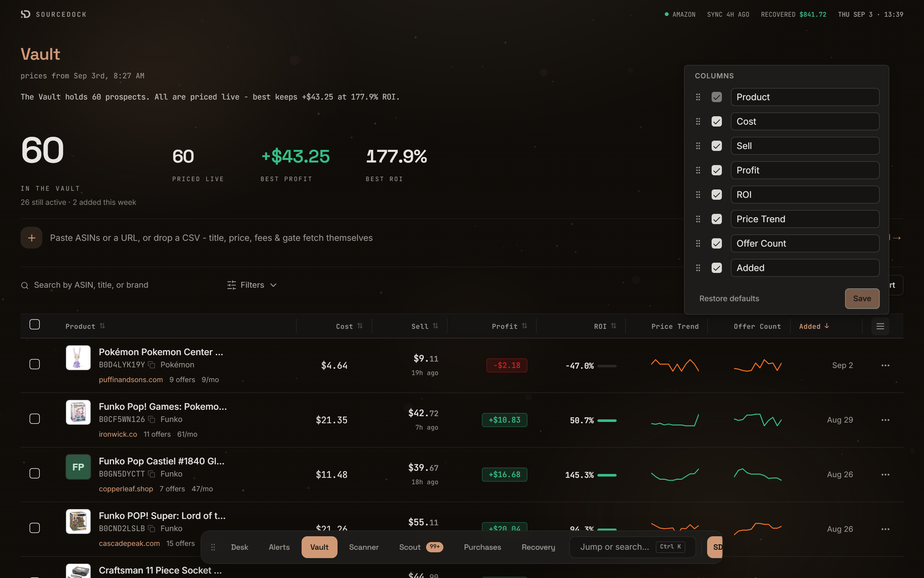The image size is (924, 578).
Task: Click the Jump or search box
Action: coord(632,547)
